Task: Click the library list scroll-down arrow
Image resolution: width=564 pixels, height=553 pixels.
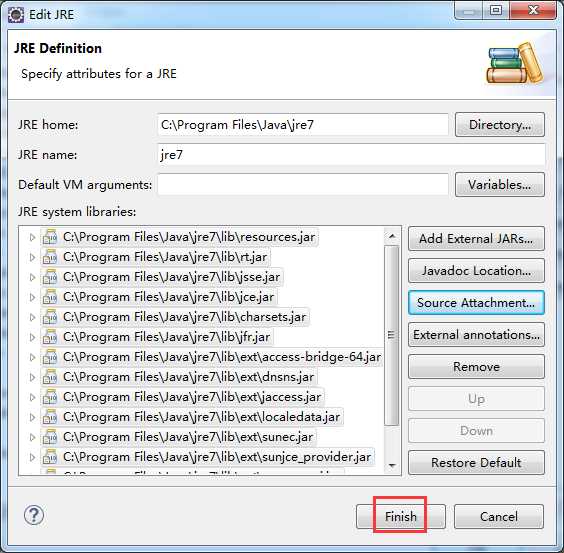Action: [392, 466]
